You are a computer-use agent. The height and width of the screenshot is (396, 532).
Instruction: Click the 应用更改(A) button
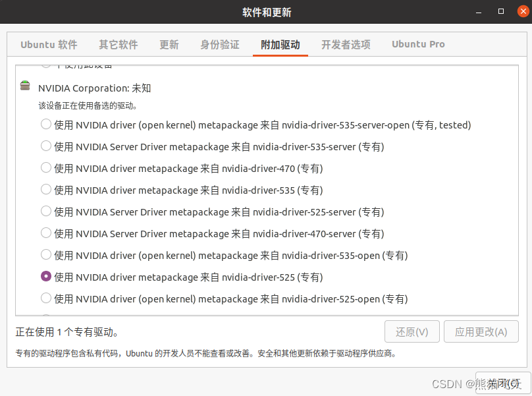pyautogui.click(x=481, y=331)
